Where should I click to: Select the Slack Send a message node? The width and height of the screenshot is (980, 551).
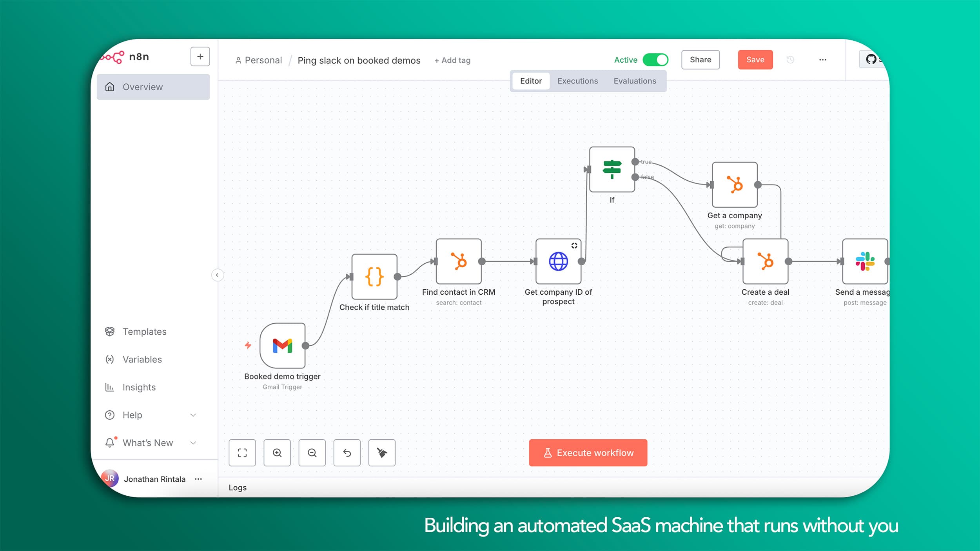865,261
